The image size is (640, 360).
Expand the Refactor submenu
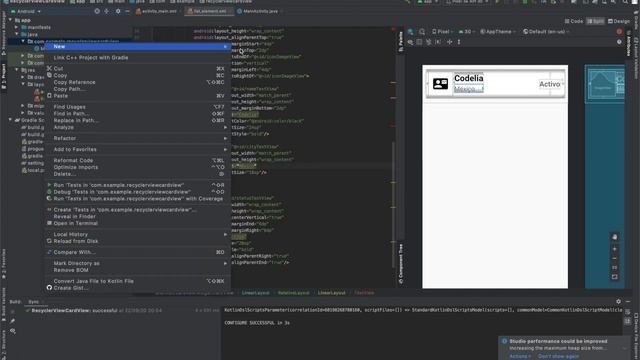pos(138,138)
